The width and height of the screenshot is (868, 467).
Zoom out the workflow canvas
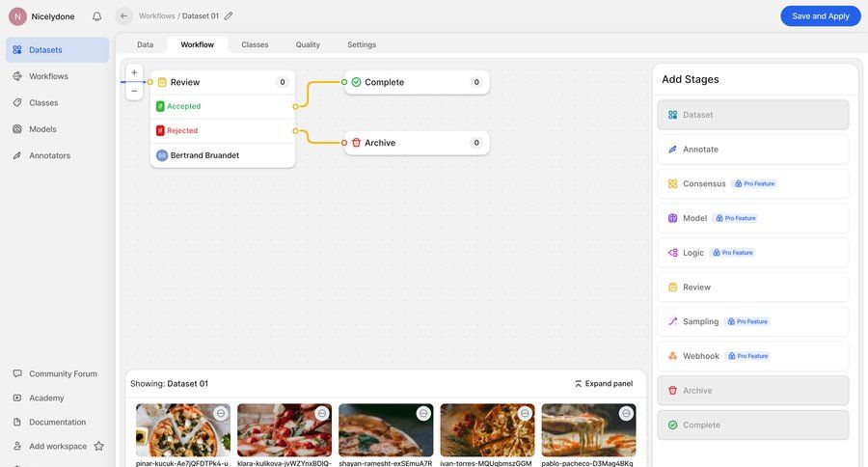[x=134, y=91]
